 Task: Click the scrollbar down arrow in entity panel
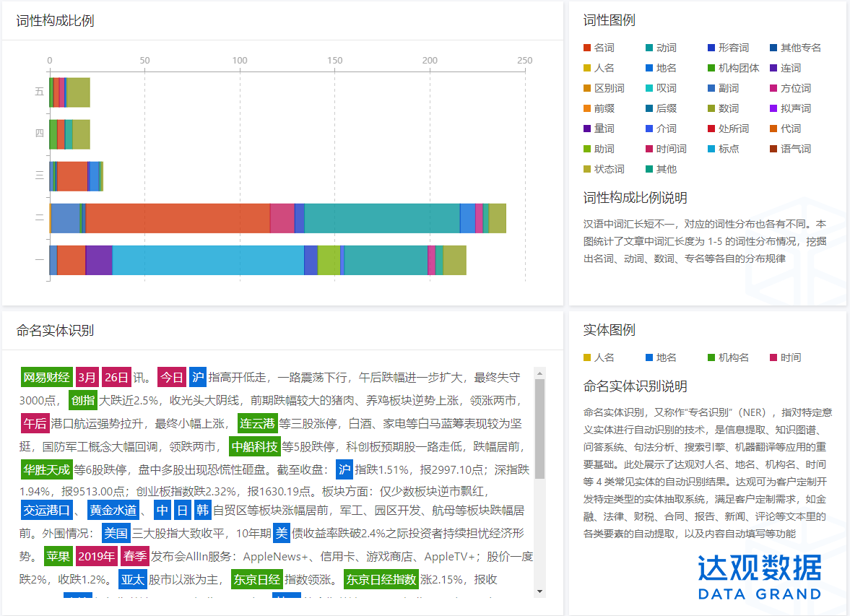click(539, 591)
